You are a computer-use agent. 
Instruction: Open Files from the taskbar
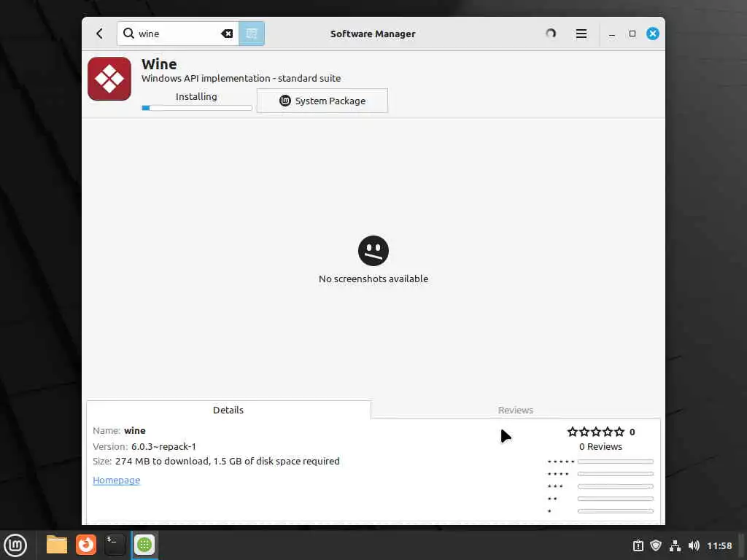pos(57,545)
